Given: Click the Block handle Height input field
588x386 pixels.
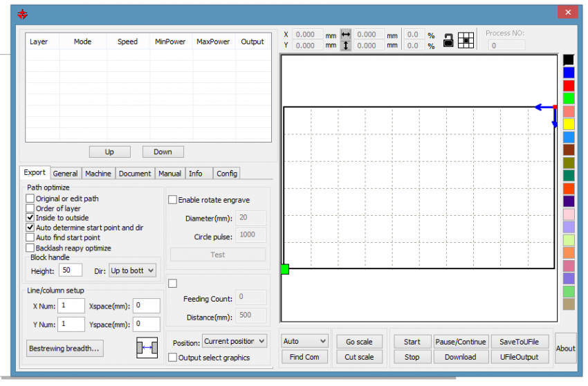Looking at the screenshot, I should coord(71,270).
